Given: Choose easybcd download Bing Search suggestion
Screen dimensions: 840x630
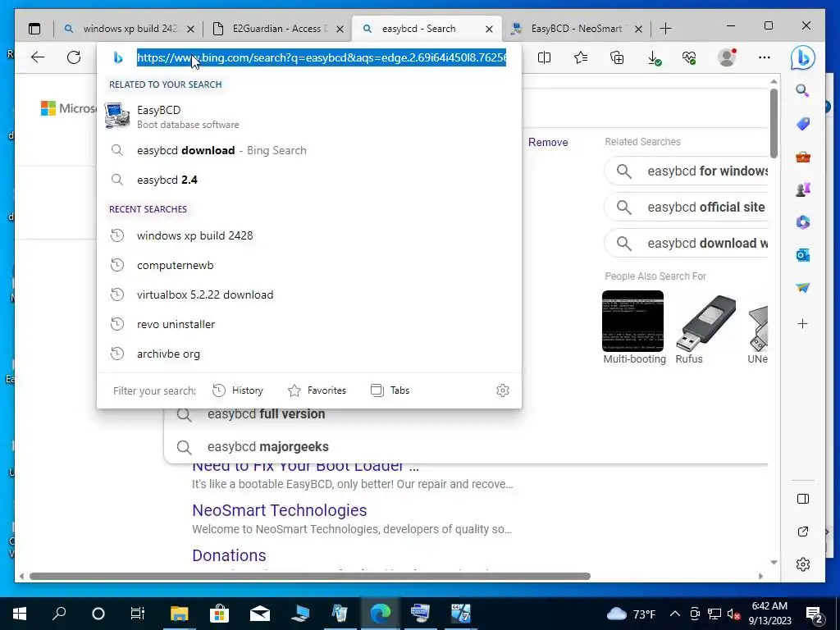Looking at the screenshot, I should (309, 151).
